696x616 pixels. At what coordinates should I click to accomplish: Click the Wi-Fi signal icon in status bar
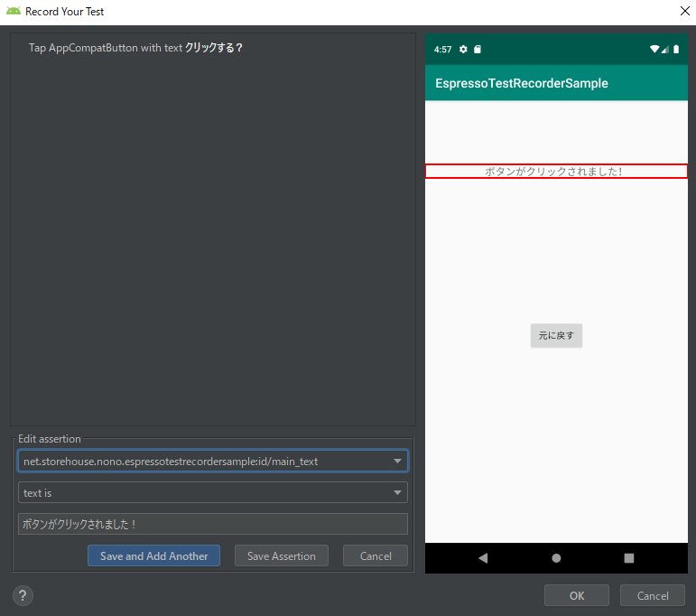click(x=654, y=50)
